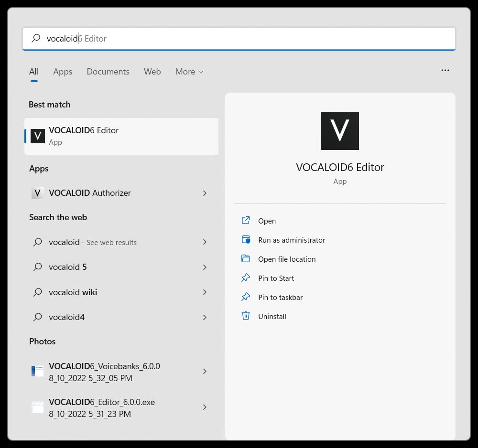The width and height of the screenshot is (478, 448).
Task: Click the VOCALOID6 Editor app icon in right panel
Action: click(x=339, y=130)
